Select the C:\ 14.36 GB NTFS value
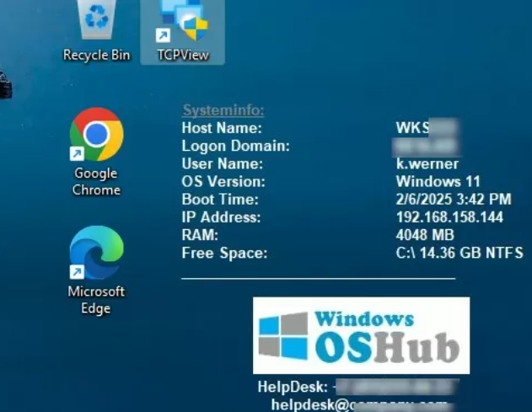This screenshot has width=532, height=412. (459, 253)
